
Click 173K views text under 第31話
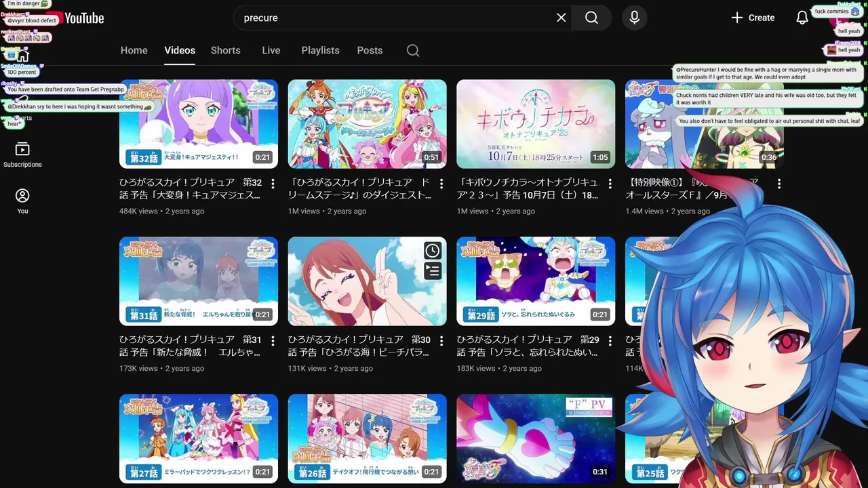(138, 369)
